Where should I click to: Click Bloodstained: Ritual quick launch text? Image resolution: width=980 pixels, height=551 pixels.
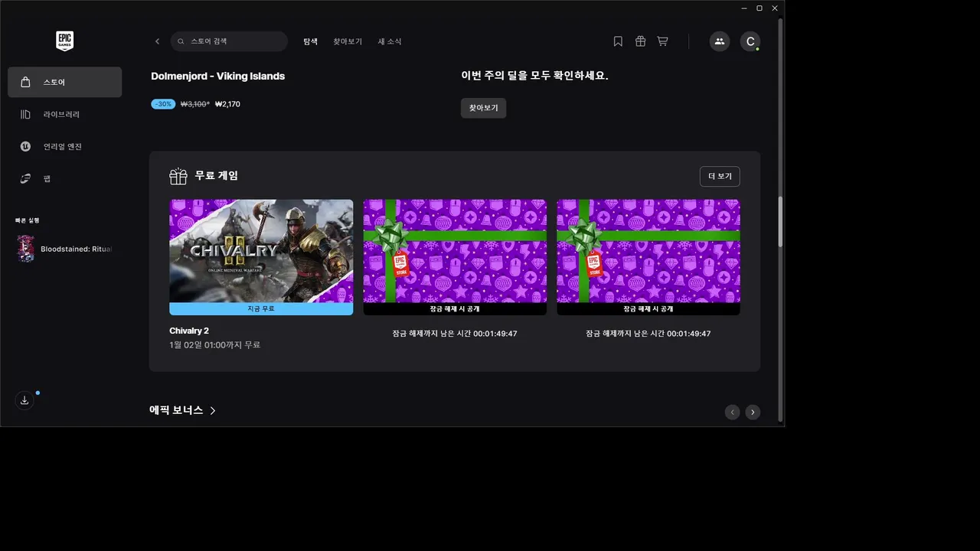click(77, 249)
